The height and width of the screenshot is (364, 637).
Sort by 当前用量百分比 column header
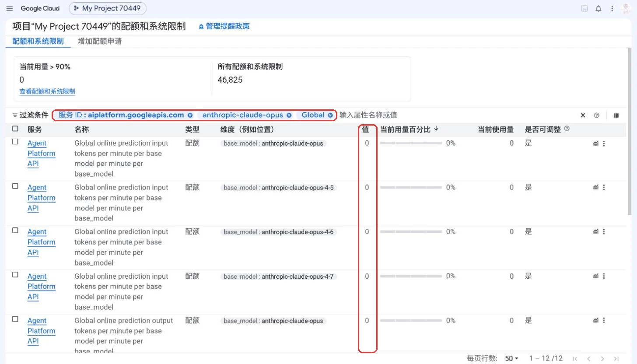(409, 129)
